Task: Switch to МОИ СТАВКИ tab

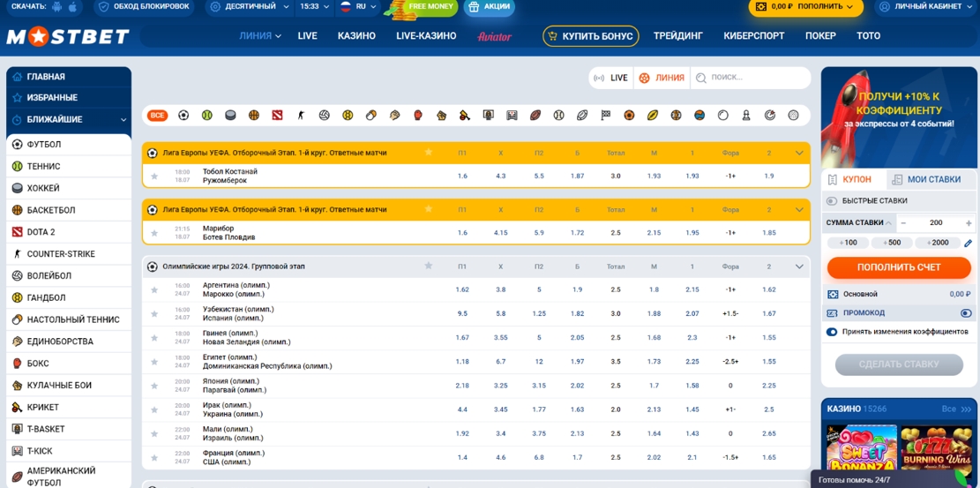Action: [x=931, y=179]
